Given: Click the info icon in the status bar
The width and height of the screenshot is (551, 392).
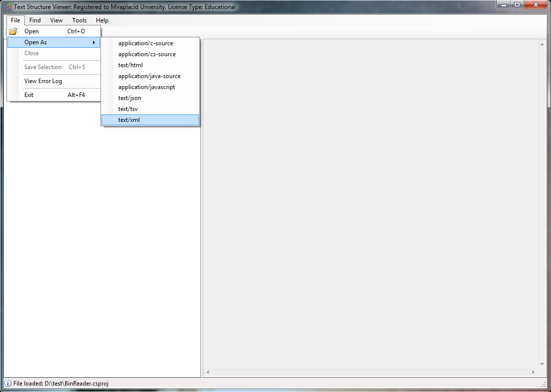Looking at the screenshot, I should [x=8, y=383].
